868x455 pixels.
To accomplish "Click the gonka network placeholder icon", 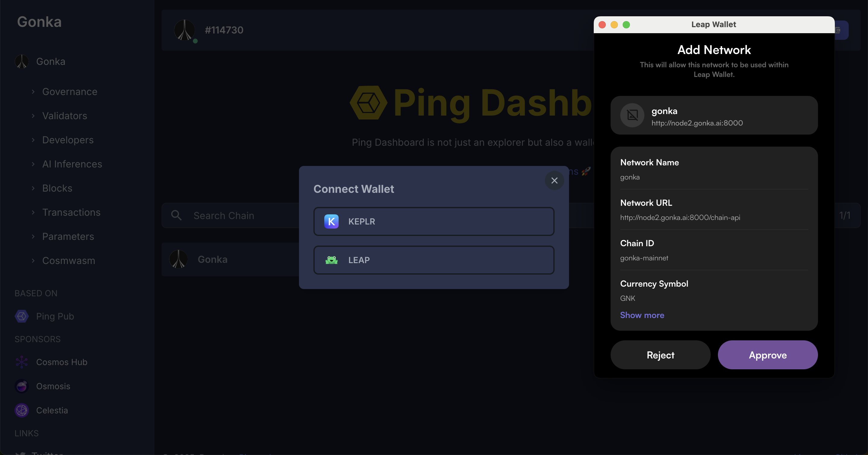I will click(632, 115).
